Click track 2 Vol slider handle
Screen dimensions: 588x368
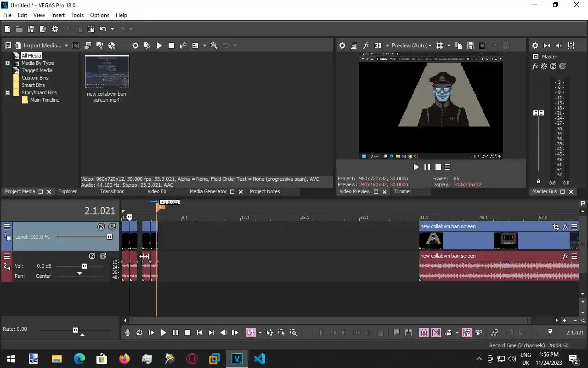[x=85, y=266]
